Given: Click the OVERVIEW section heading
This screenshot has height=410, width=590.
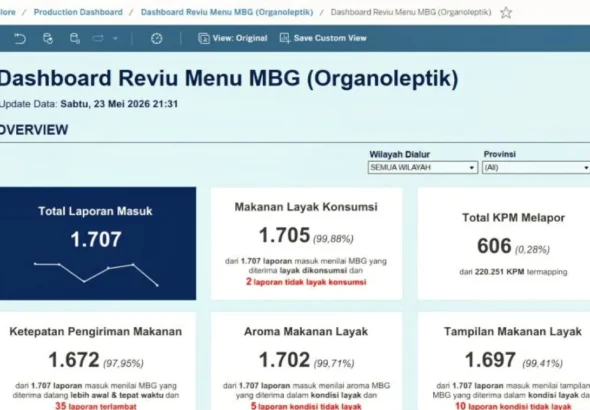Looking at the screenshot, I should tap(34, 130).
